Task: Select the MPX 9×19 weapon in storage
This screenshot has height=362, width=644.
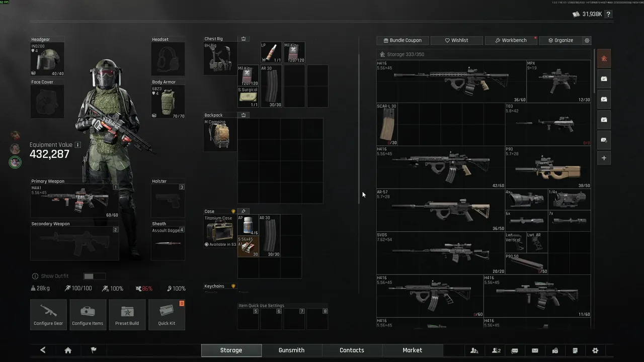Action: click(558, 81)
